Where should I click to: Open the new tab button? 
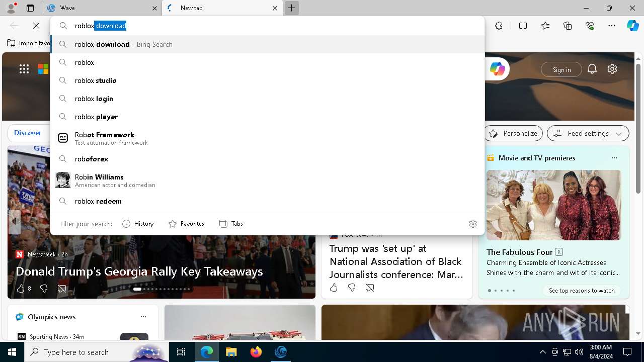pyautogui.click(x=291, y=8)
